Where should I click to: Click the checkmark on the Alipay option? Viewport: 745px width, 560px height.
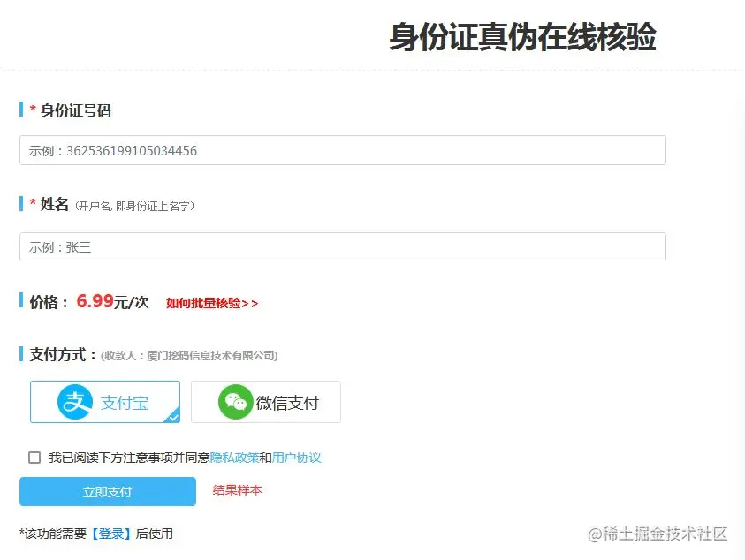click(x=173, y=416)
